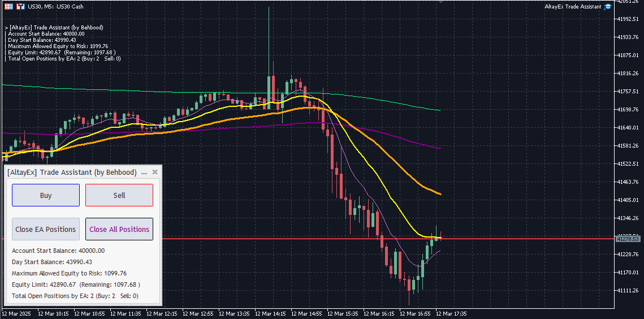Click the Depth of Market icon beside US30
Image resolution: width=644 pixels, height=319 pixels.
[x=8, y=6]
